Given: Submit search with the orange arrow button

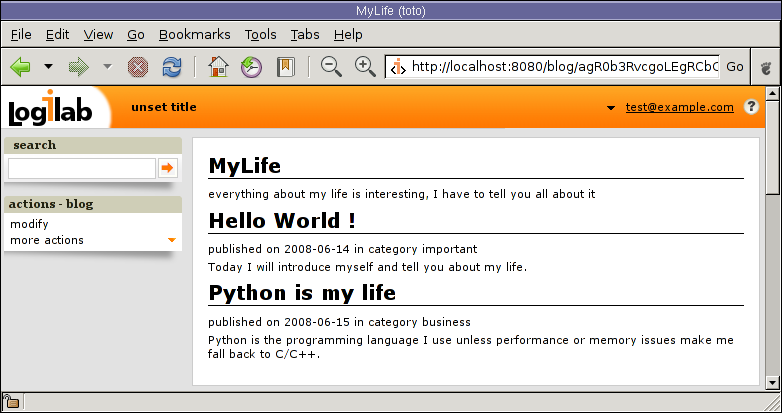Looking at the screenshot, I should pyautogui.click(x=167, y=168).
